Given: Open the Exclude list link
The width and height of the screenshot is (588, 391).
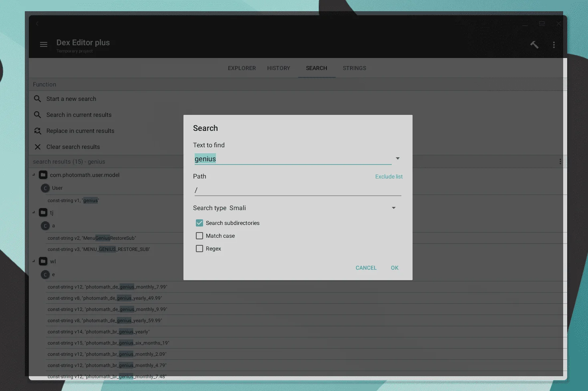Looking at the screenshot, I should (x=389, y=176).
